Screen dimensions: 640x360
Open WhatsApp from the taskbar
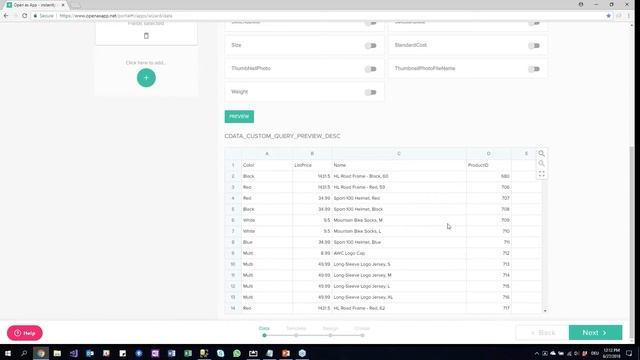tap(237, 353)
